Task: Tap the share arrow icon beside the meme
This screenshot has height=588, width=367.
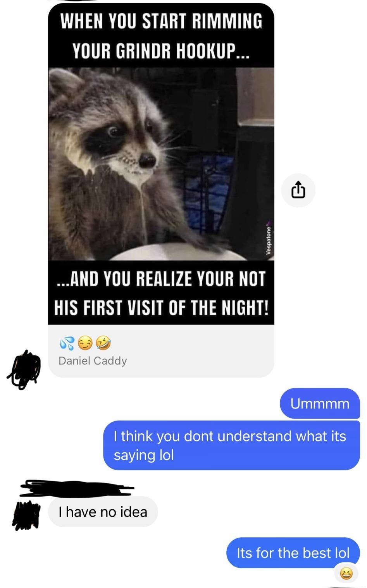Action: [298, 190]
